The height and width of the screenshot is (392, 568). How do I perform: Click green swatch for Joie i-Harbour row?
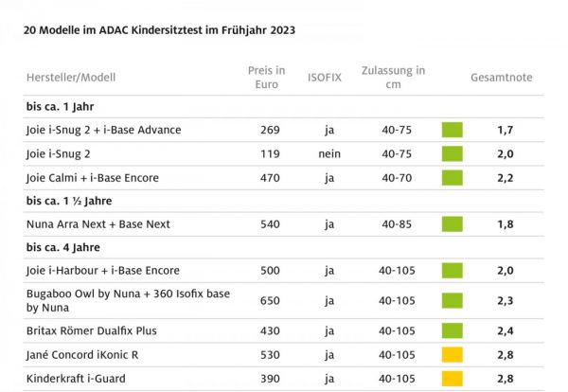452,271
